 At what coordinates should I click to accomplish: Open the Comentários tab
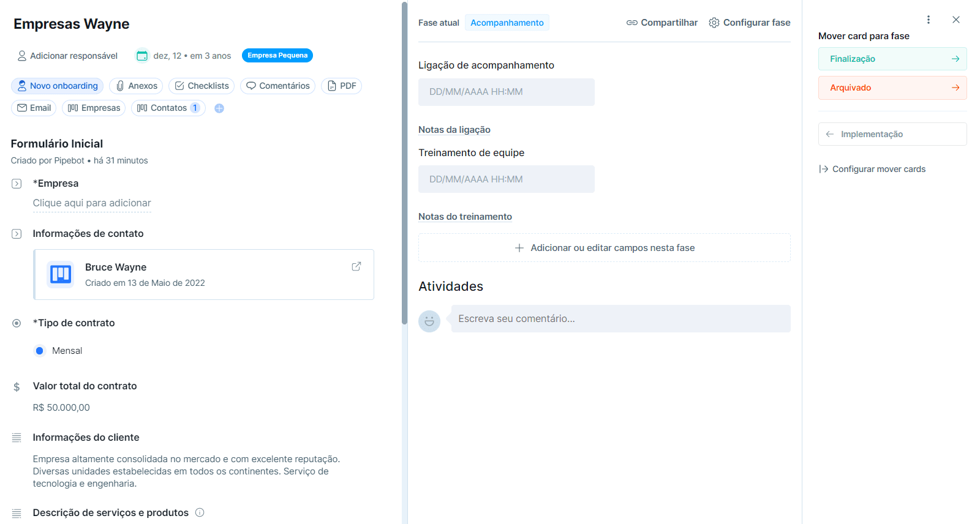(x=277, y=86)
